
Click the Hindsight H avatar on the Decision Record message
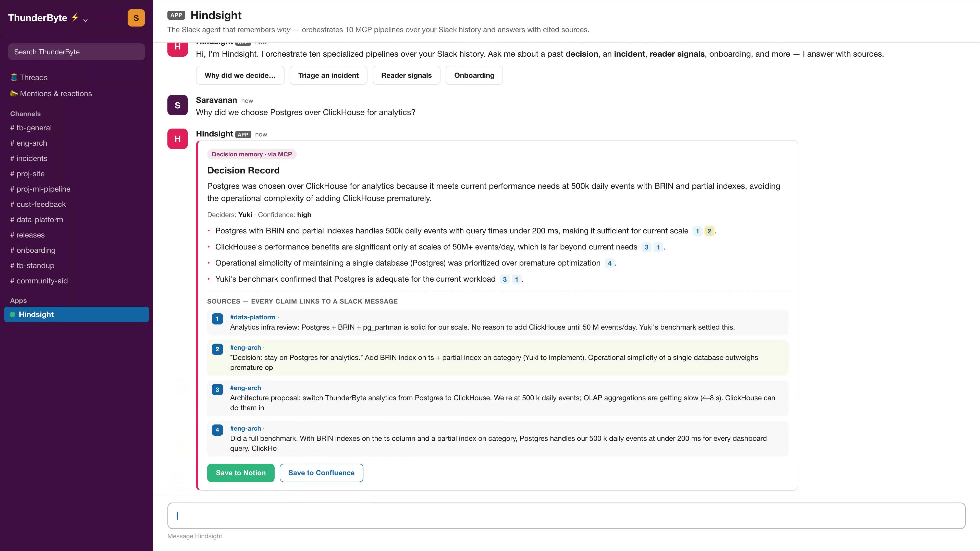click(x=177, y=139)
